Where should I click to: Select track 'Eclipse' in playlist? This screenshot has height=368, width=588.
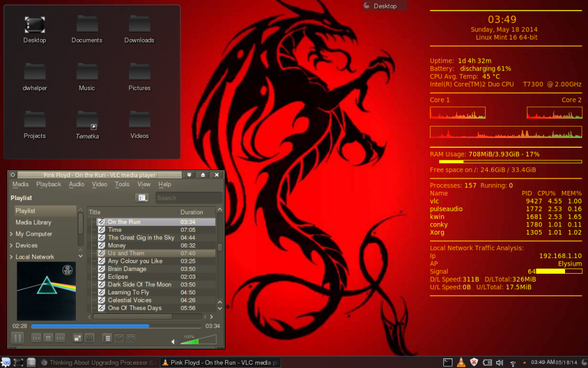pyautogui.click(x=156, y=277)
